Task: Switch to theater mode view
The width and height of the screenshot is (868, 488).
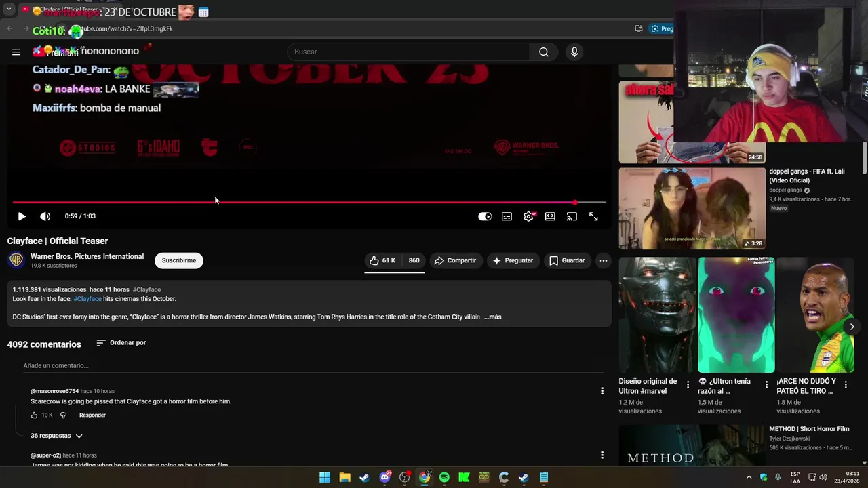Action: [x=550, y=216]
